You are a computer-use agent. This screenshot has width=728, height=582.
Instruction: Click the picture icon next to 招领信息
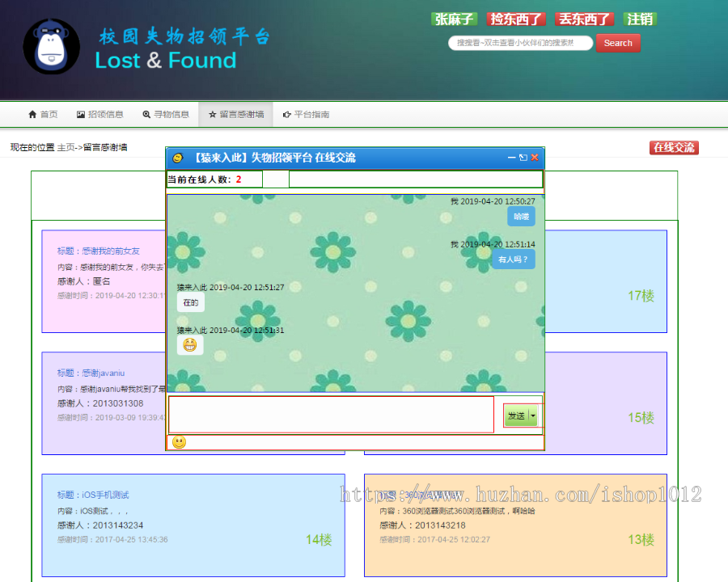click(83, 114)
